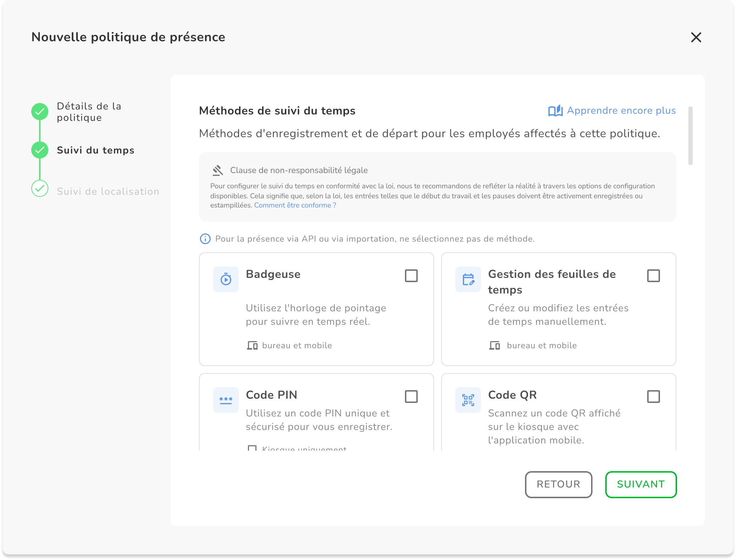Viewport: 736px width, 560px height.
Task: Tick the Code PIN checkbox
Action: click(411, 397)
